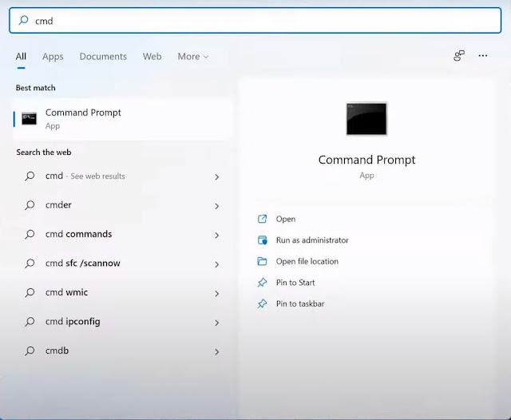Switch to the Web tab
Viewport: 511px width, 420px height.
point(152,57)
